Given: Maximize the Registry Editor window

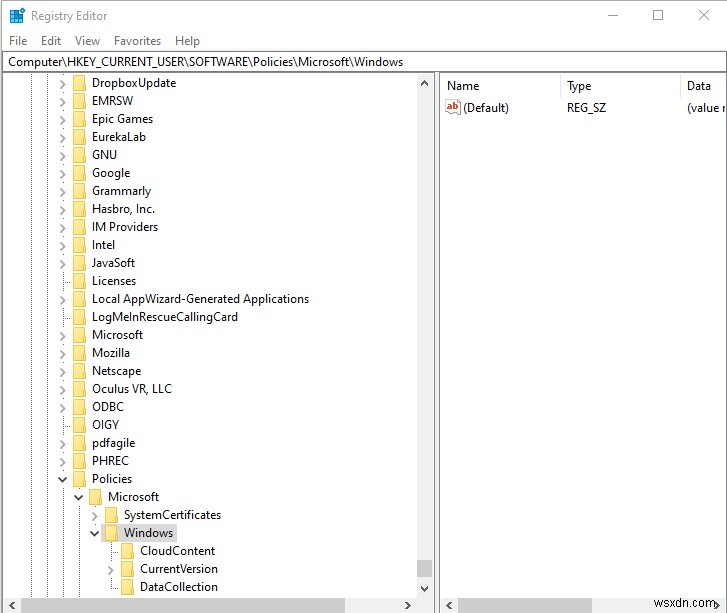Looking at the screenshot, I should click(658, 15).
